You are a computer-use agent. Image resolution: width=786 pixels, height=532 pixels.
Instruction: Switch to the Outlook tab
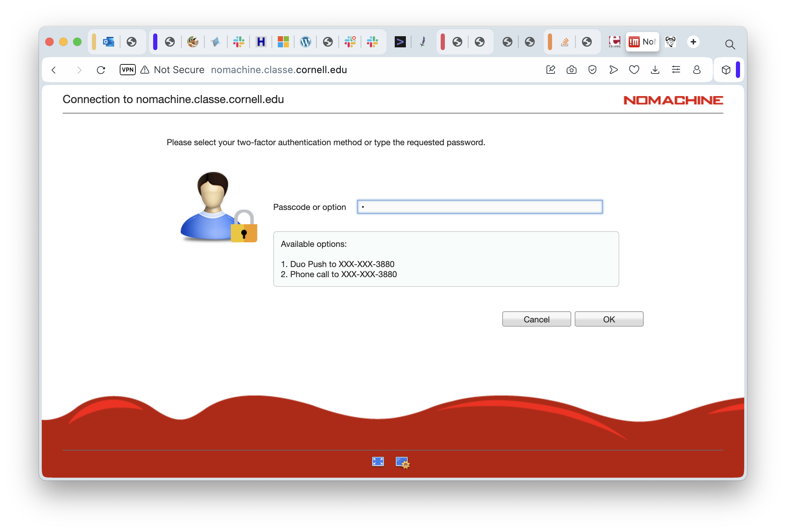click(x=109, y=42)
